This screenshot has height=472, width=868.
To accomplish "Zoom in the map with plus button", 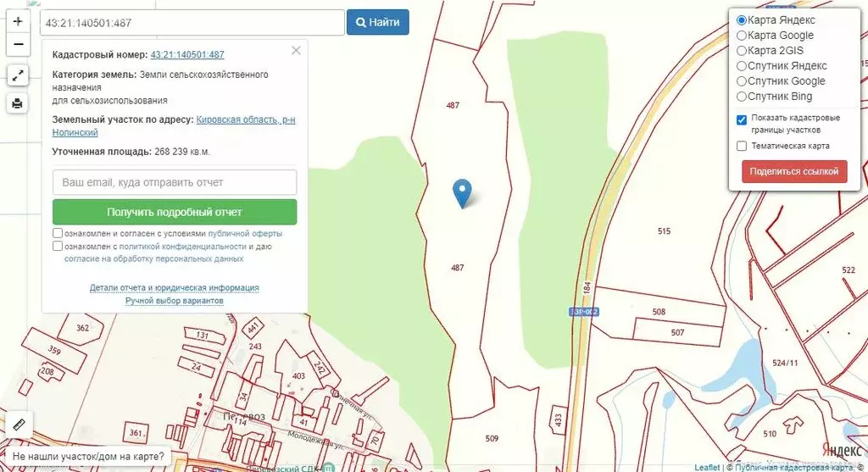I will pos(18,21).
